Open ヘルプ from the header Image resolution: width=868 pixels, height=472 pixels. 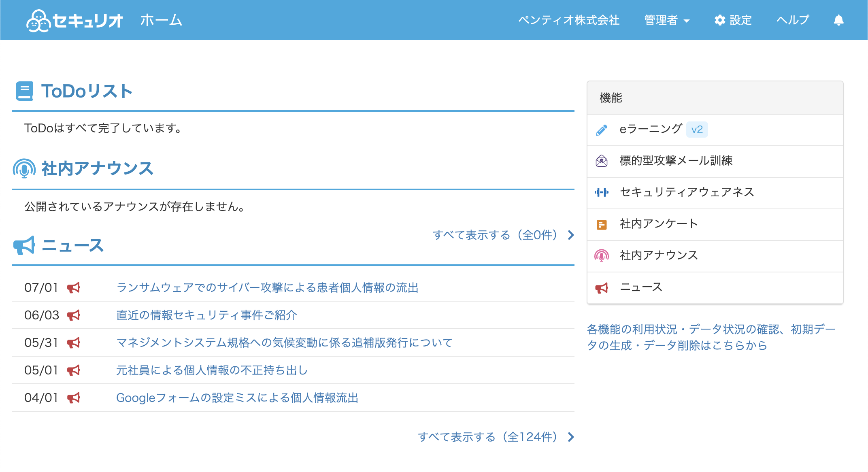[793, 20]
